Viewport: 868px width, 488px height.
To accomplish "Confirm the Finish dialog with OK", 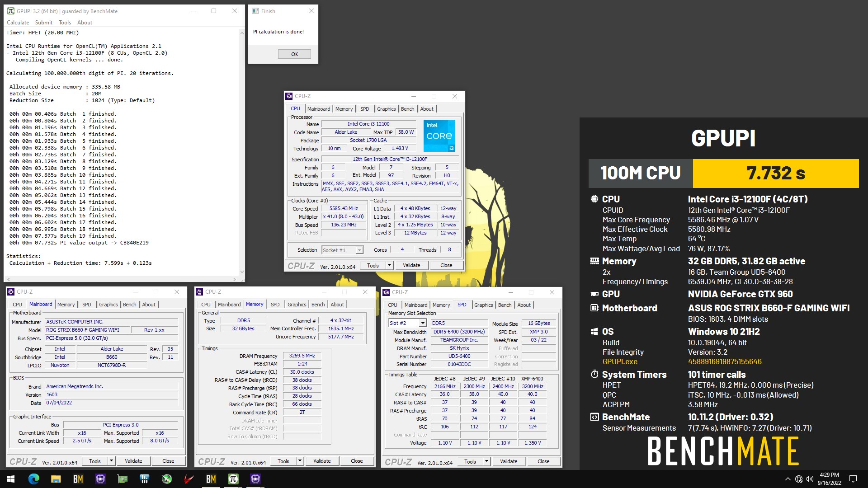I will pyautogui.click(x=294, y=54).
